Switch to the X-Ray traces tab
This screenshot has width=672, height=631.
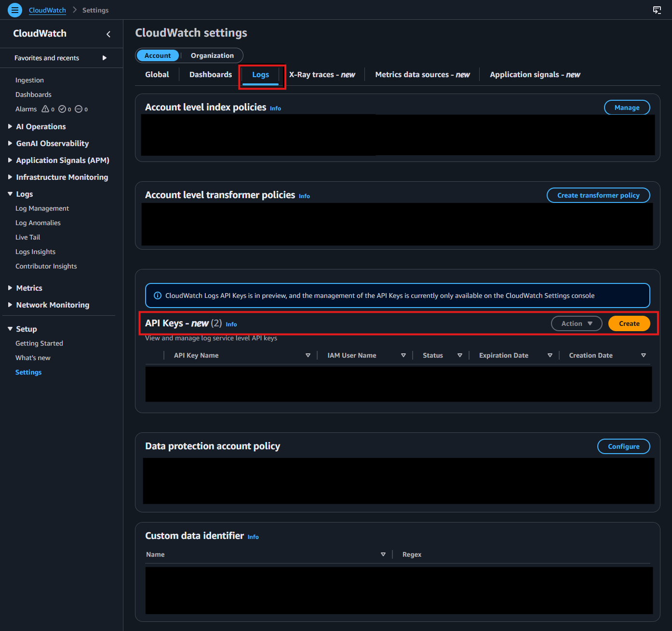pyautogui.click(x=322, y=74)
